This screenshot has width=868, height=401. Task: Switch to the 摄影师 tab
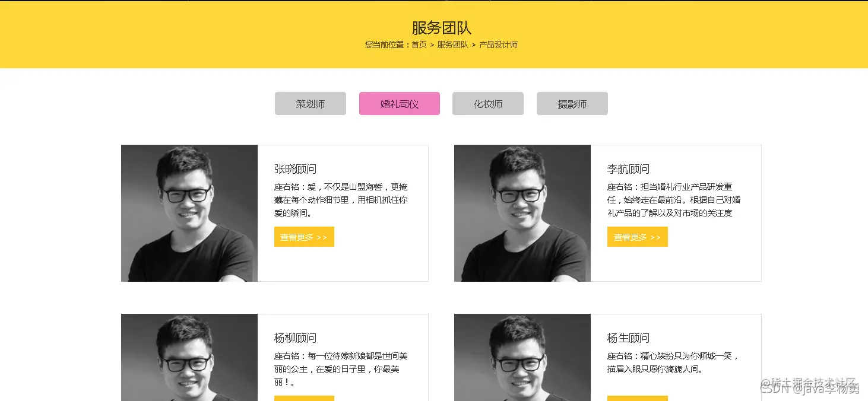[x=572, y=104]
